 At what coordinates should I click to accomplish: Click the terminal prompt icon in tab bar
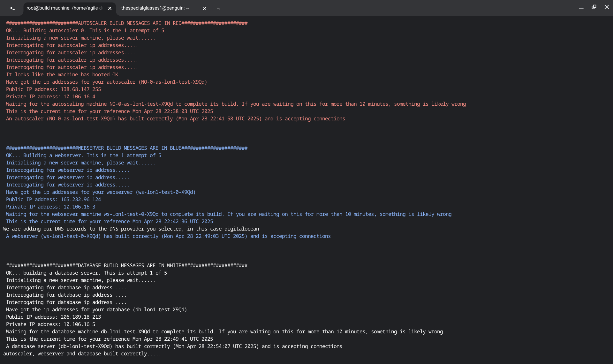click(x=12, y=8)
